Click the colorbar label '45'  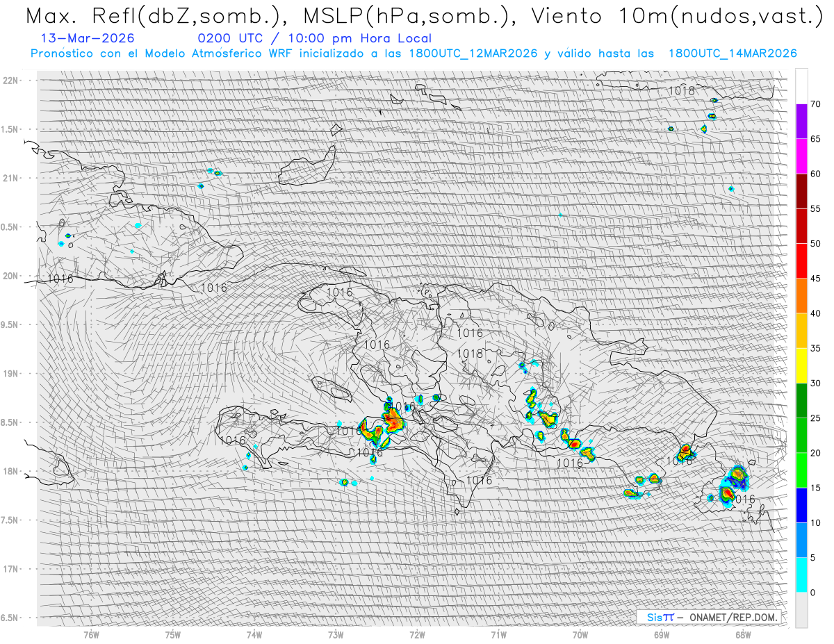[815, 279]
